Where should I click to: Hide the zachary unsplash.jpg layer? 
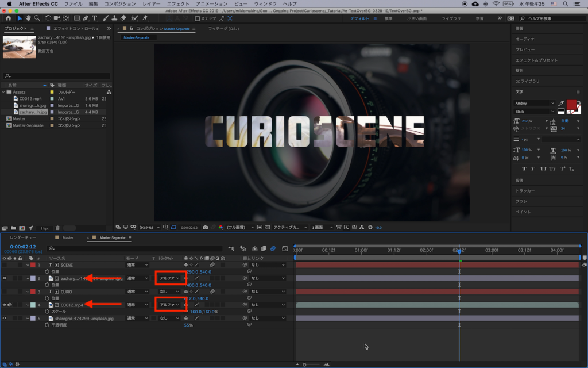pyautogui.click(x=5, y=278)
